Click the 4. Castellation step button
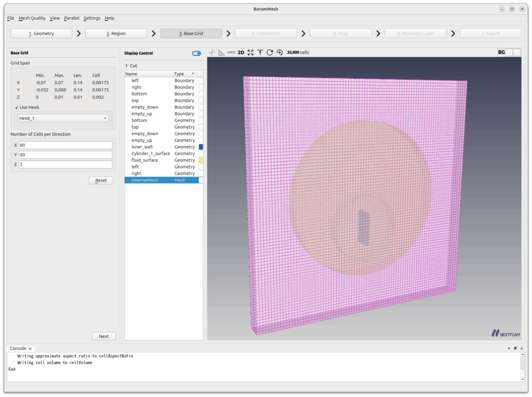 click(x=266, y=34)
